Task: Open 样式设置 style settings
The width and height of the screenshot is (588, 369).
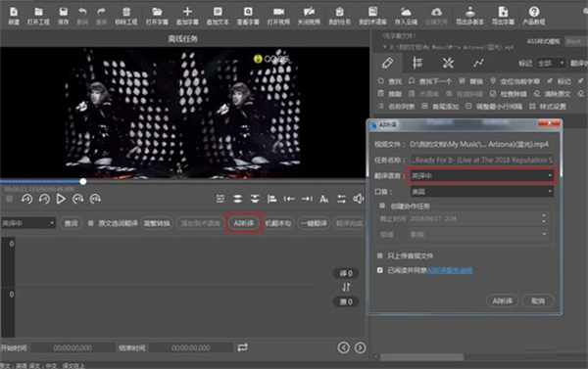Action: (548, 107)
